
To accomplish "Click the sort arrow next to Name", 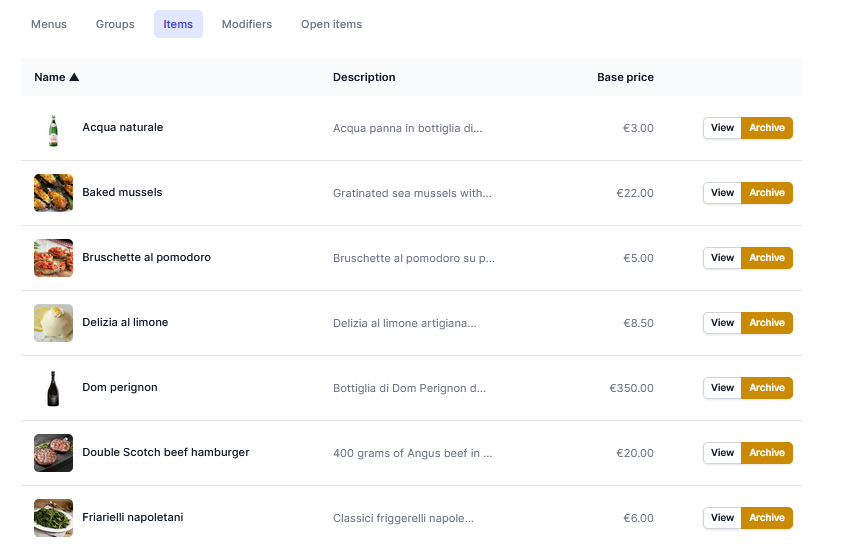I will click(74, 78).
